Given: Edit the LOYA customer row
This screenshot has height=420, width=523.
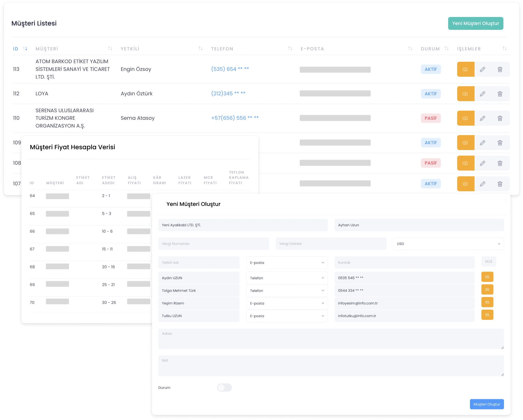Looking at the screenshot, I should click(x=483, y=94).
